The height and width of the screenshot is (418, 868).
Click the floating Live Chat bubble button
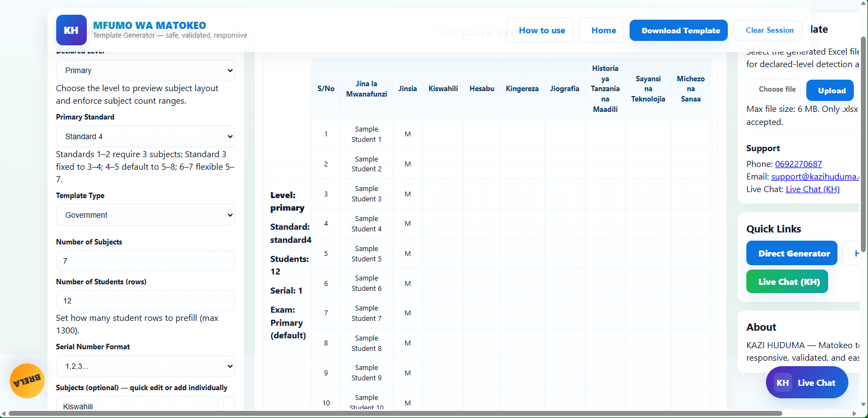(x=807, y=383)
